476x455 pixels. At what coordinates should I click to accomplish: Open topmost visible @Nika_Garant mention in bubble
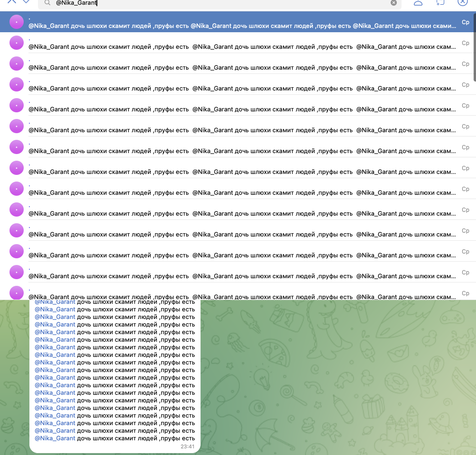(x=55, y=302)
